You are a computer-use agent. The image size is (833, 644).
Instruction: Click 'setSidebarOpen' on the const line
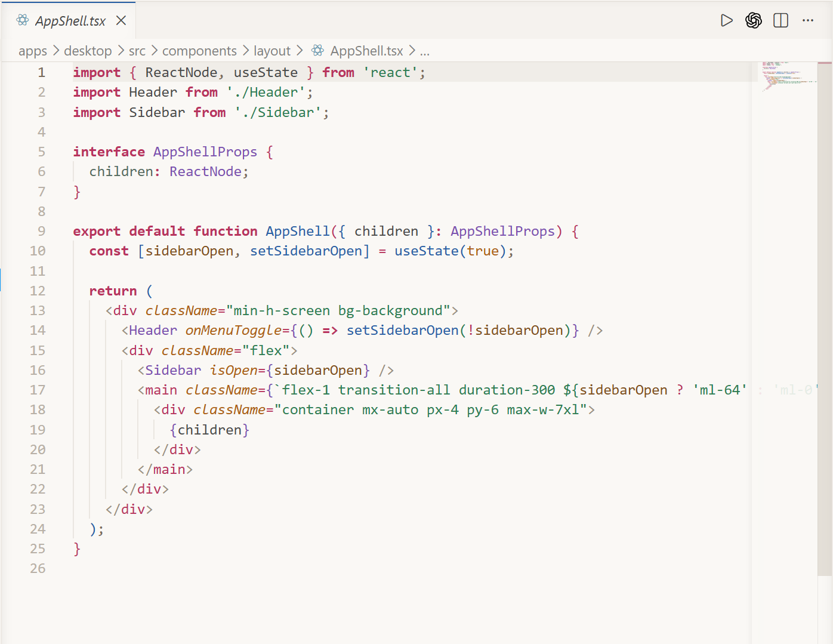(306, 251)
